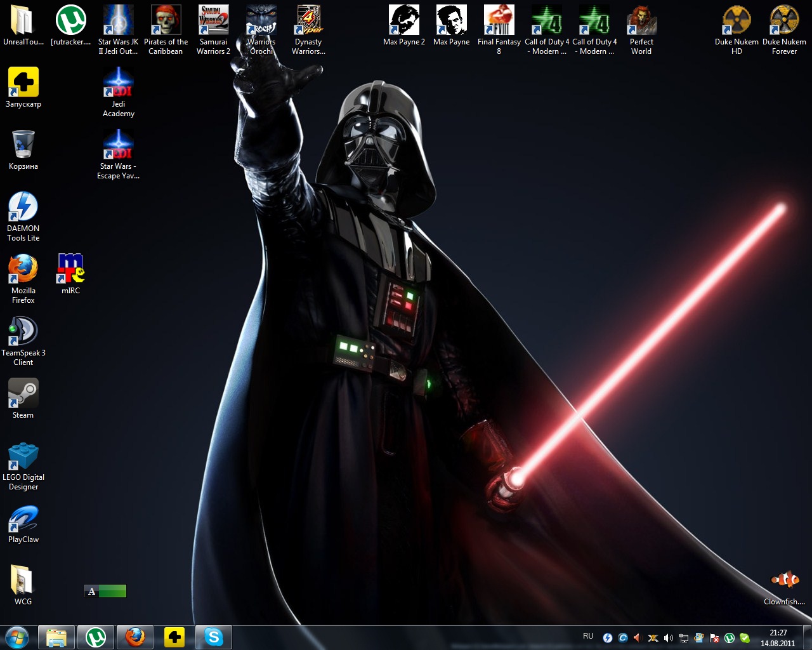The width and height of the screenshot is (812, 650).
Task: Open the Steam desktop shortcut
Action: click(x=23, y=394)
